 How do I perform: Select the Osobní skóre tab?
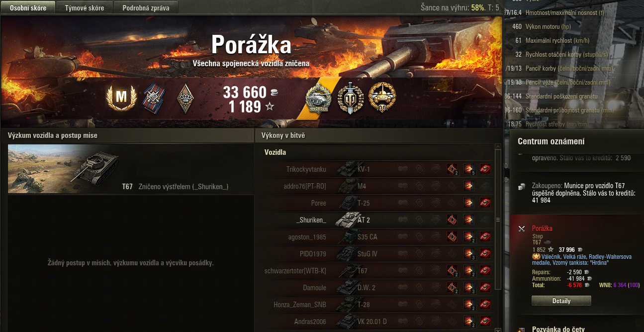[x=28, y=7]
